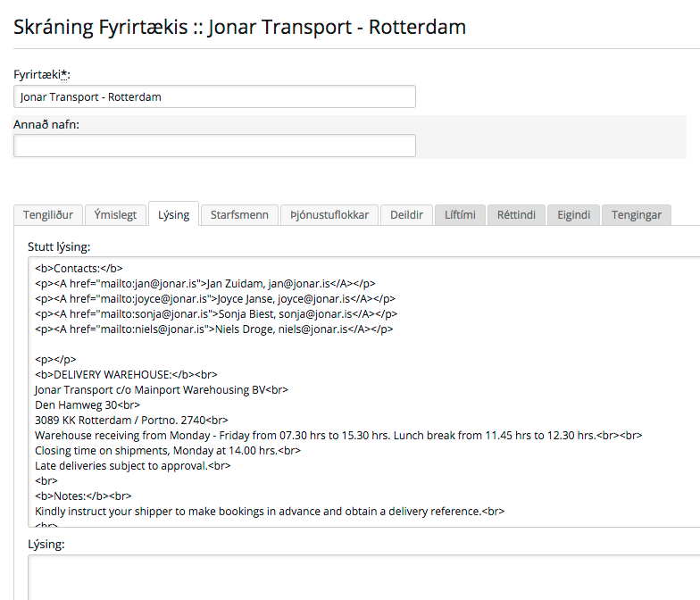700x600 pixels.
Task: Click the 'Warehouse receiving from Monday - Friday' line
Action: pos(338,436)
